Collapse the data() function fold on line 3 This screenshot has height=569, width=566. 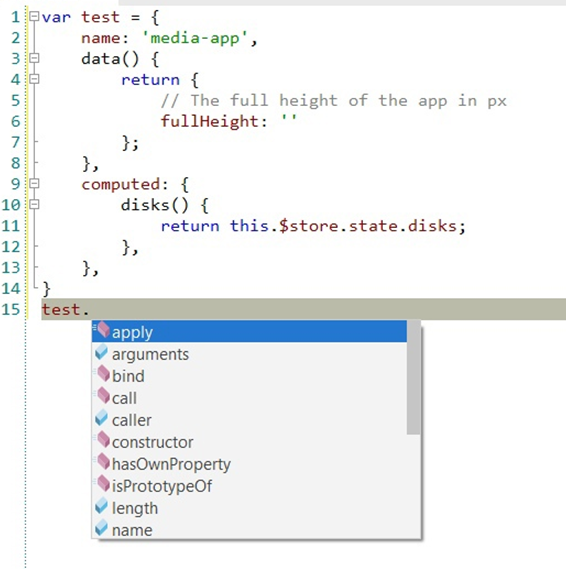pos(34,58)
